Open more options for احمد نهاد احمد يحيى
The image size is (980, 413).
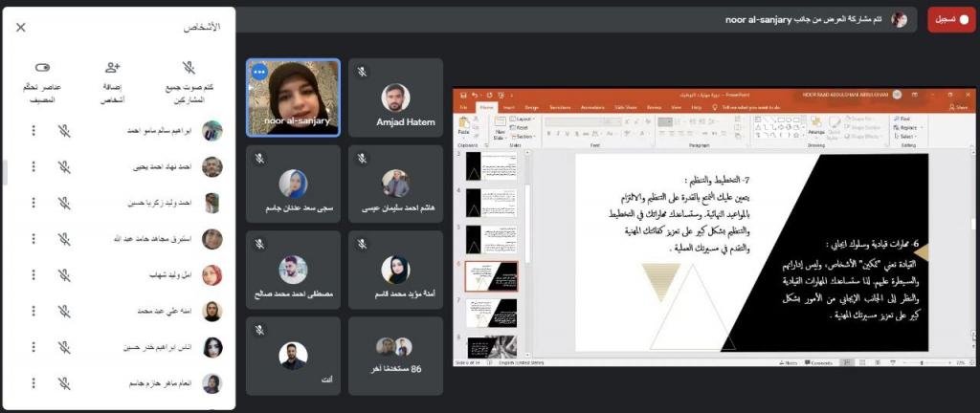pyautogui.click(x=33, y=166)
